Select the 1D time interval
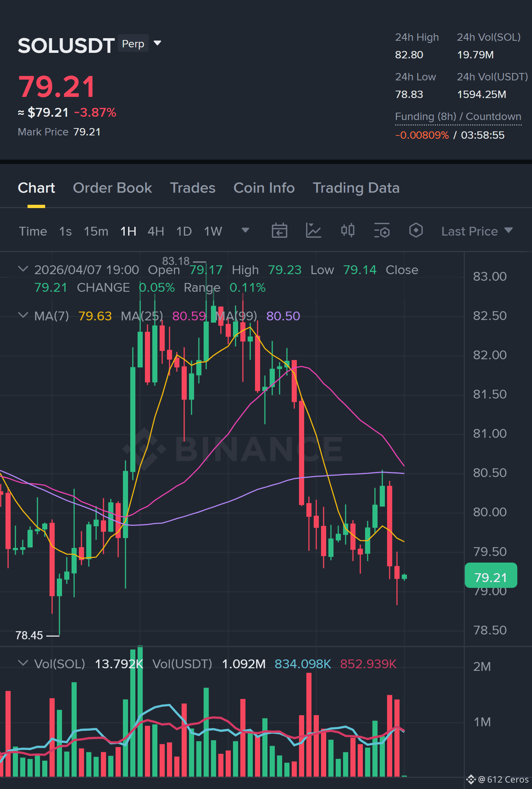This screenshot has height=789, width=532. [x=184, y=231]
